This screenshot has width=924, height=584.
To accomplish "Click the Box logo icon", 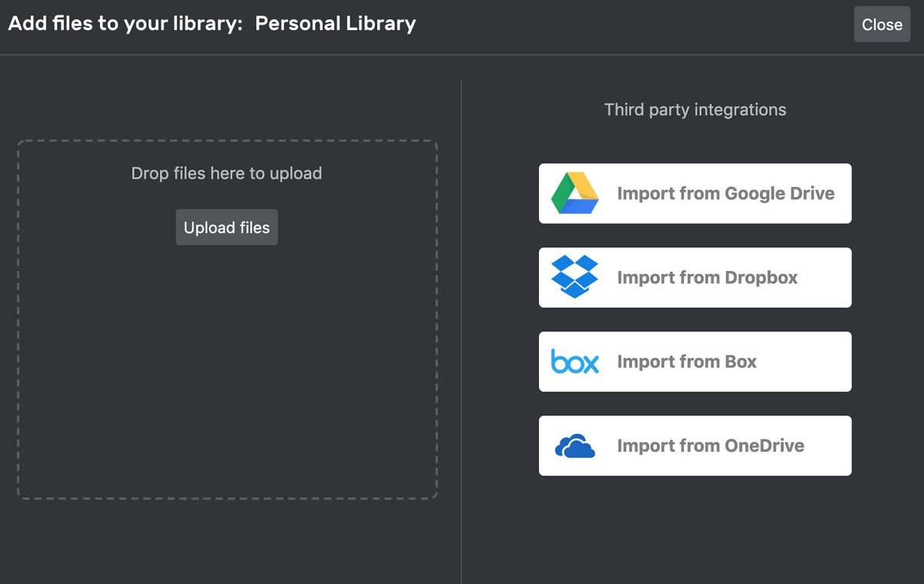I will 575,361.
